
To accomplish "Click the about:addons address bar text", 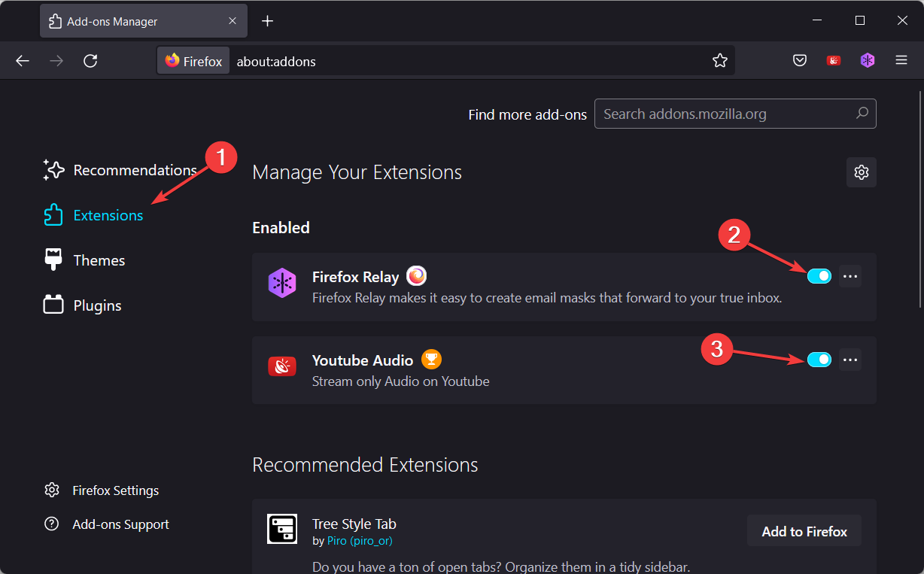I will (x=276, y=61).
